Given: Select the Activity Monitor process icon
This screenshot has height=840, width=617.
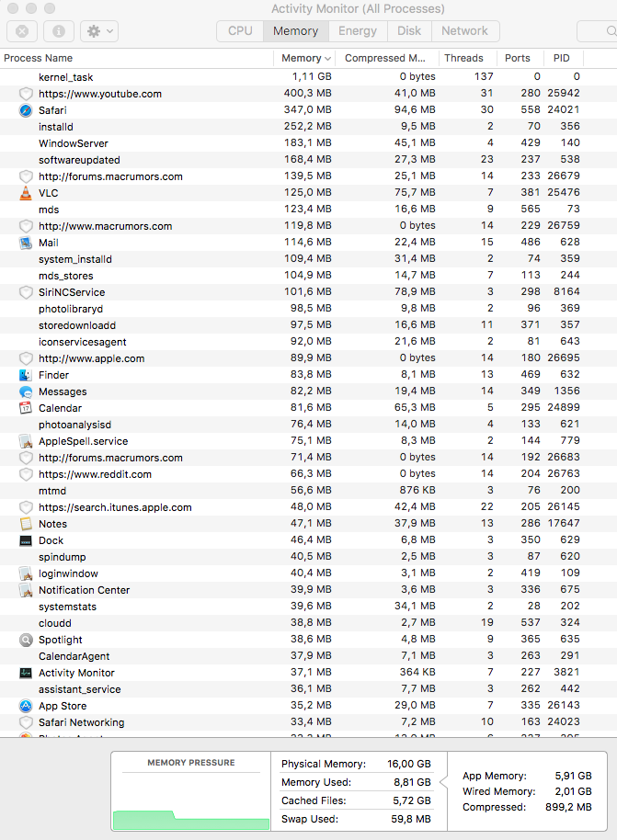Looking at the screenshot, I should pyautogui.click(x=26, y=673).
